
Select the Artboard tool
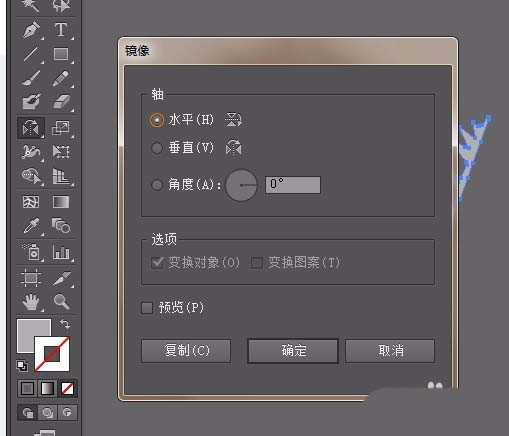click(x=31, y=278)
